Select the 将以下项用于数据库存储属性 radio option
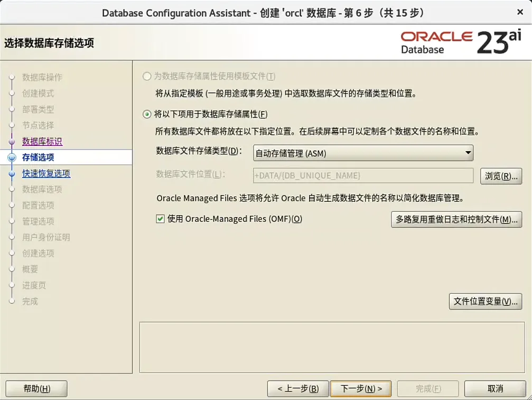The width and height of the screenshot is (532, 400). pos(146,113)
